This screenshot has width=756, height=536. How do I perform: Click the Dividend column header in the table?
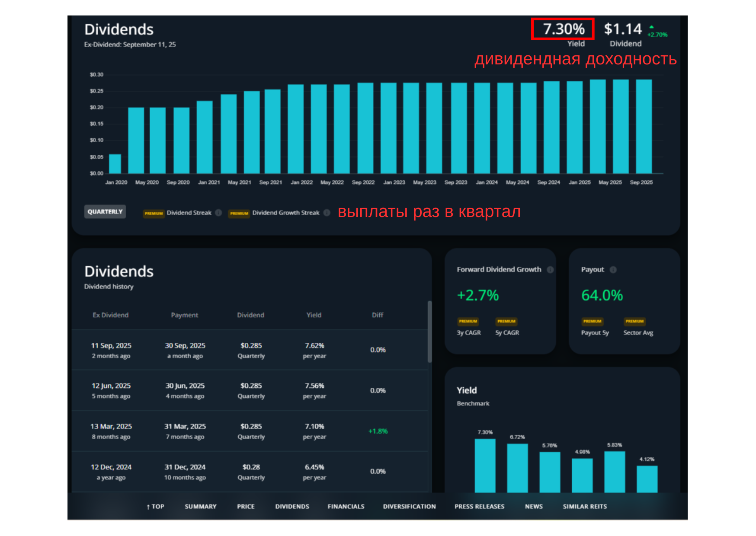point(251,315)
